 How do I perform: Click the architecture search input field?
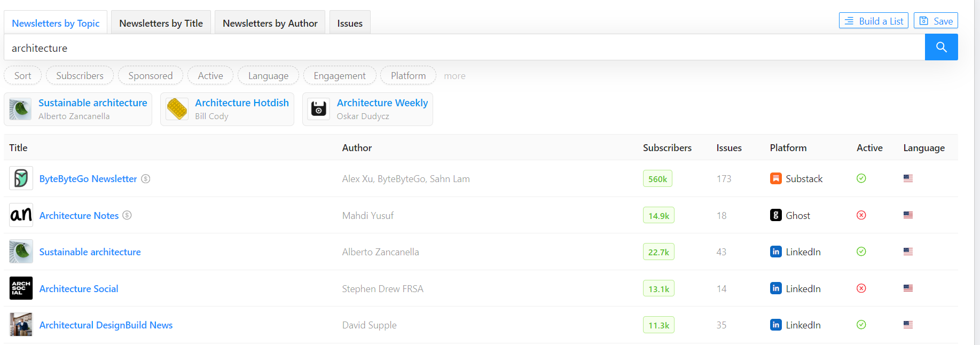459,48
